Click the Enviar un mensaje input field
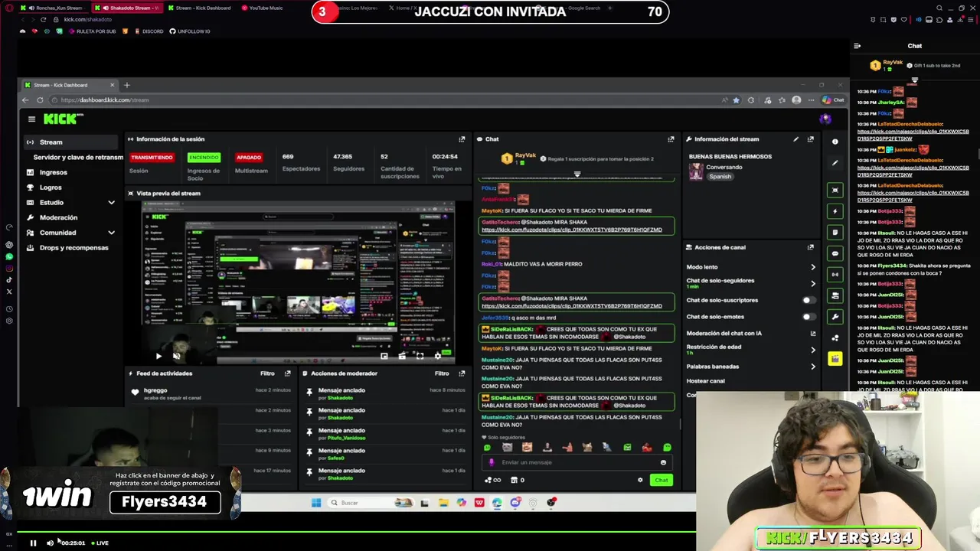 [x=578, y=462]
